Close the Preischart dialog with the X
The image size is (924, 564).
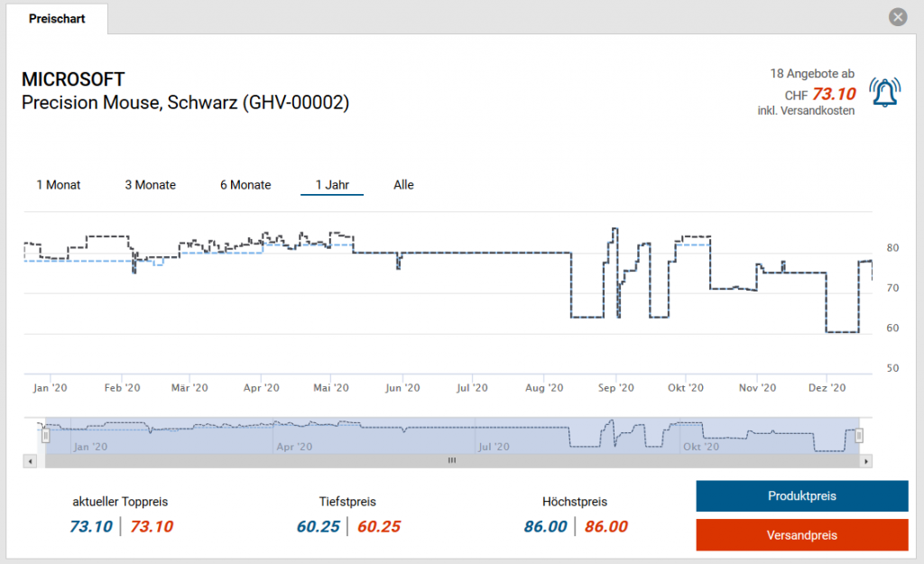click(x=897, y=17)
